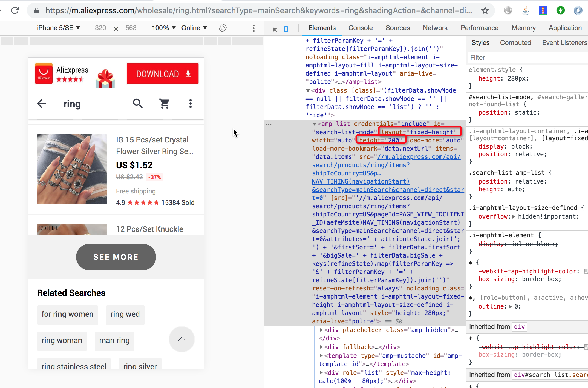Click the browser reload icon
This screenshot has width=588, height=388.
click(15, 10)
